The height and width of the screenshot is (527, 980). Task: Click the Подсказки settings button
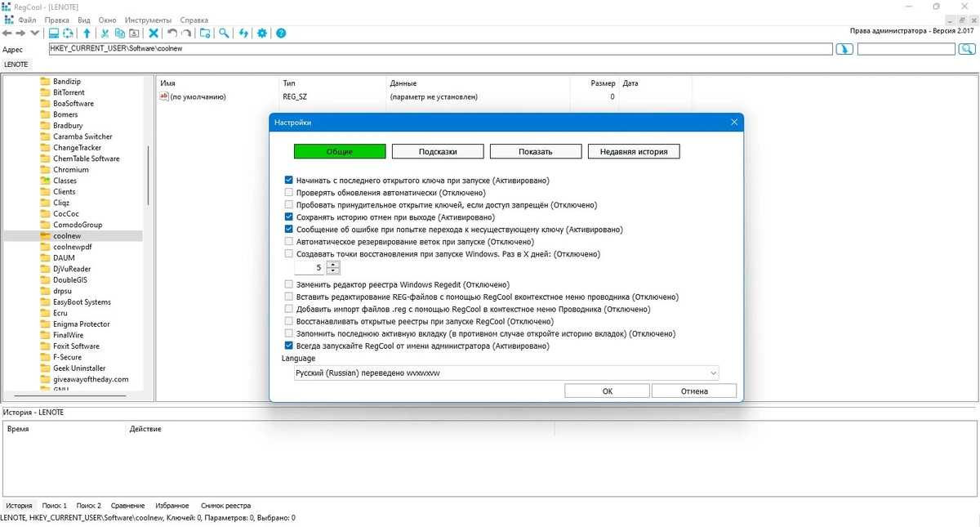[438, 151]
